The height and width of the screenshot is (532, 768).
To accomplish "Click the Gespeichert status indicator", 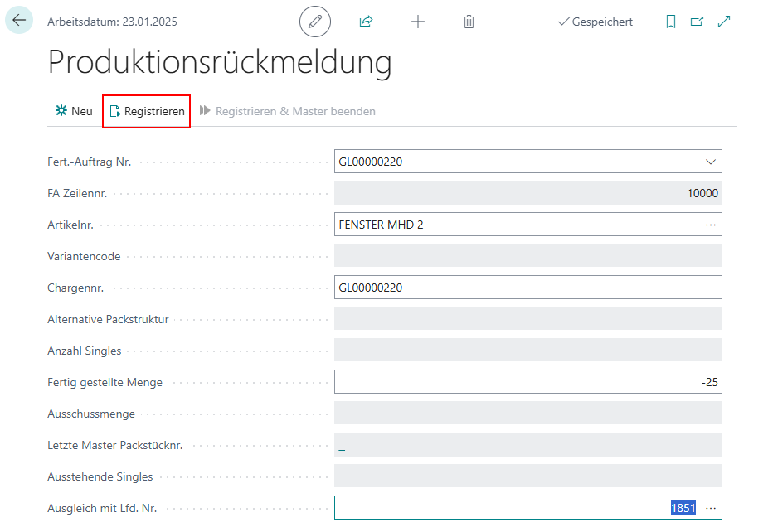I will tap(595, 22).
